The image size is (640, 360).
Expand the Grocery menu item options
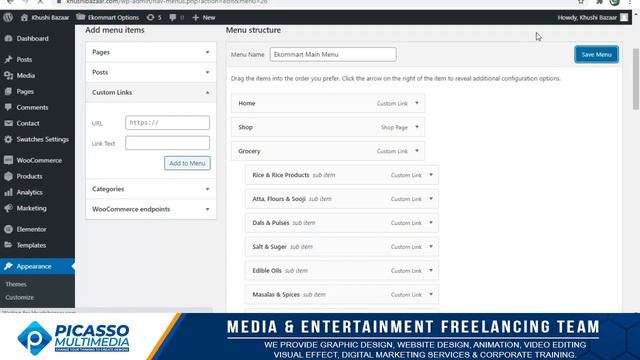(x=417, y=151)
